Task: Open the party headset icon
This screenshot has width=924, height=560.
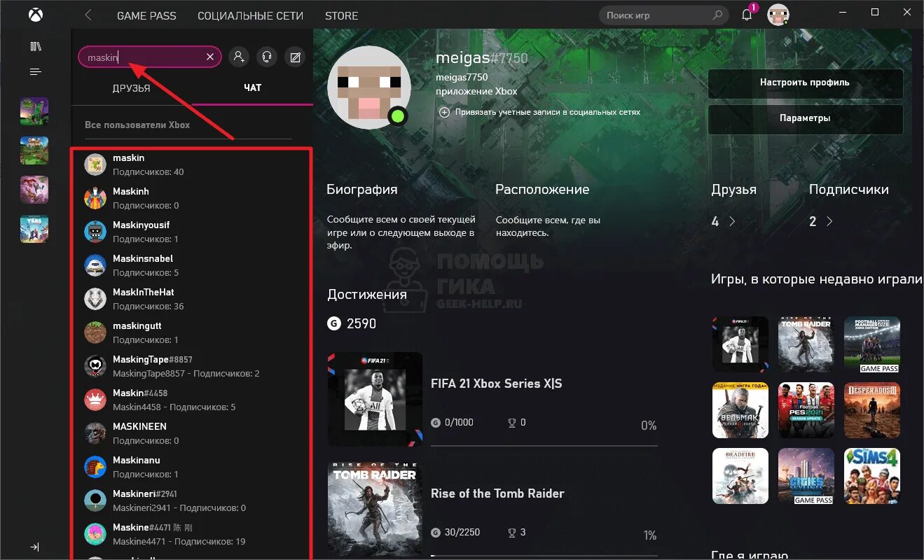Action: coord(267,57)
